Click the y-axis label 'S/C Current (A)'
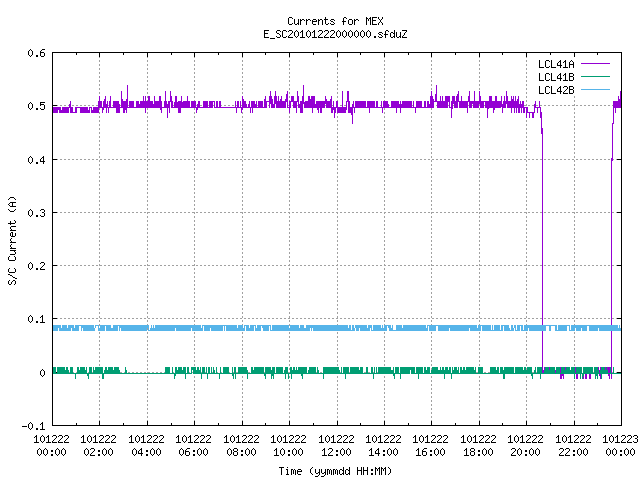The height and width of the screenshot is (480, 640). pyautogui.click(x=13, y=241)
